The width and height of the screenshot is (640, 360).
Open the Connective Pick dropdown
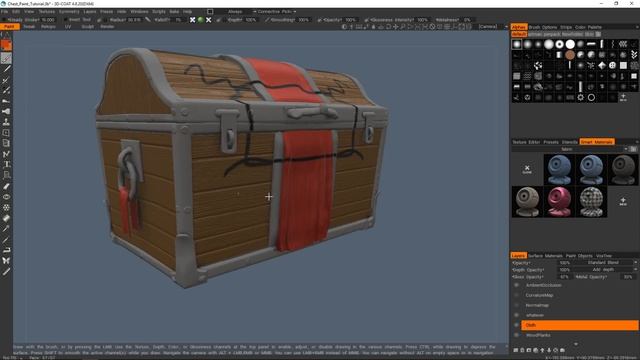(275, 11)
